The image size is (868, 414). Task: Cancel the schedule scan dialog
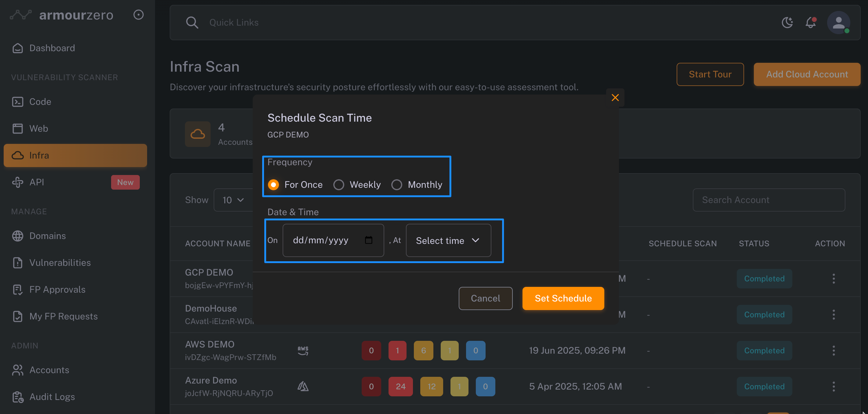pos(485,298)
